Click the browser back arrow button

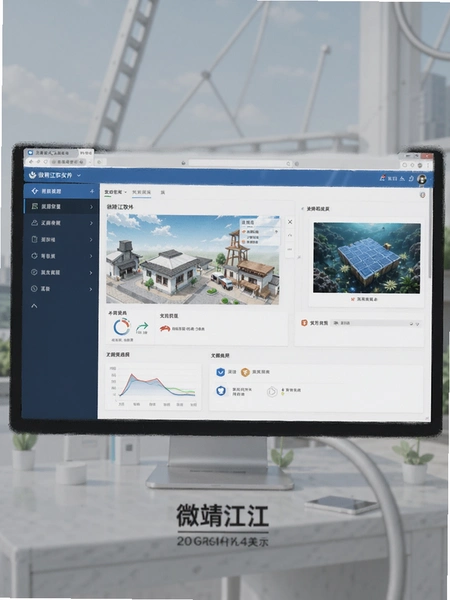(x=31, y=162)
